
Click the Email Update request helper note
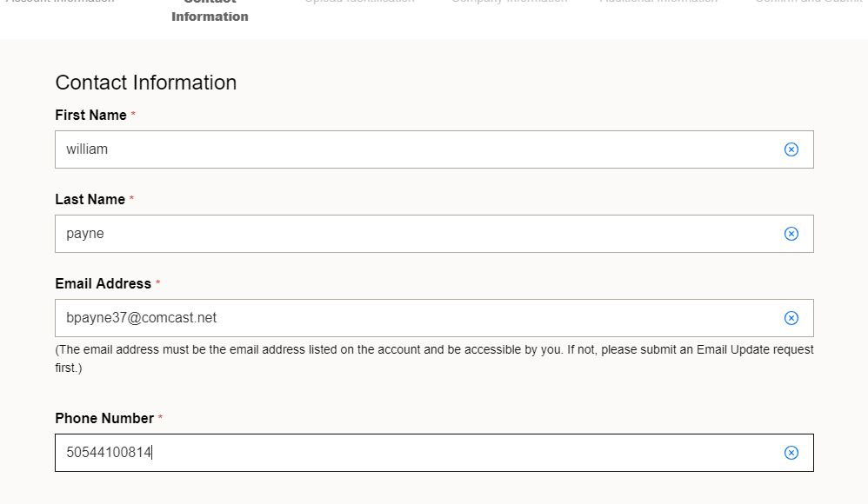point(434,359)
